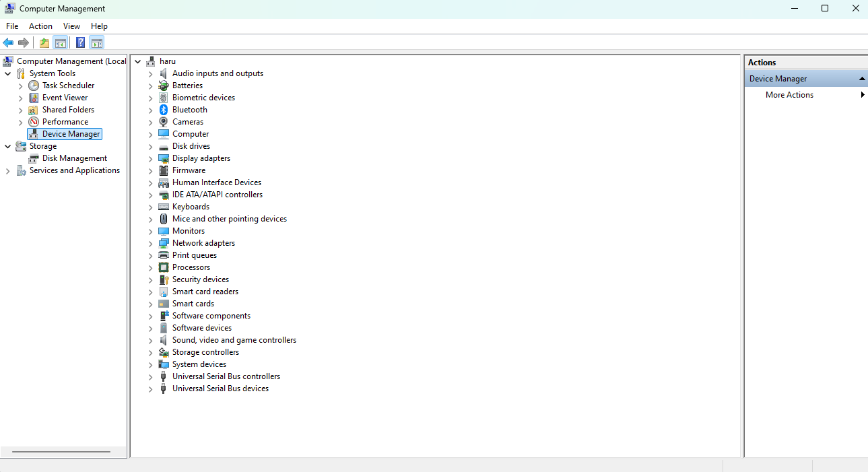868x472 pixels.
Task: Select Disk Management in the Storage tree
Action: [74, 158]
